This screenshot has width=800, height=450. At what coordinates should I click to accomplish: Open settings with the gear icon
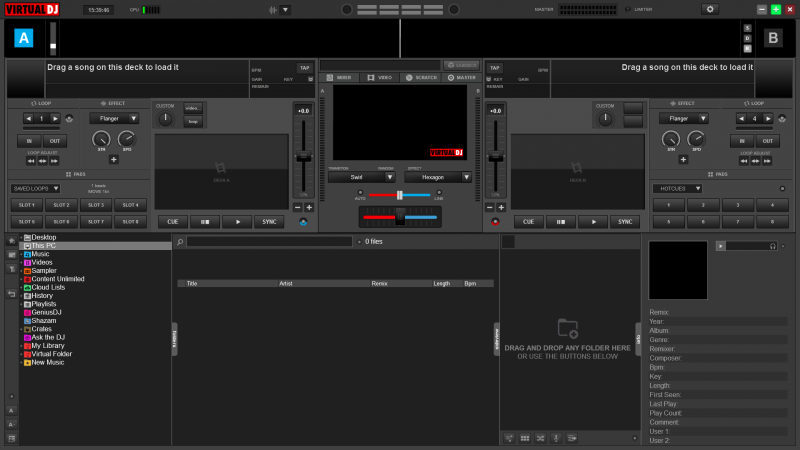[710, 9]
